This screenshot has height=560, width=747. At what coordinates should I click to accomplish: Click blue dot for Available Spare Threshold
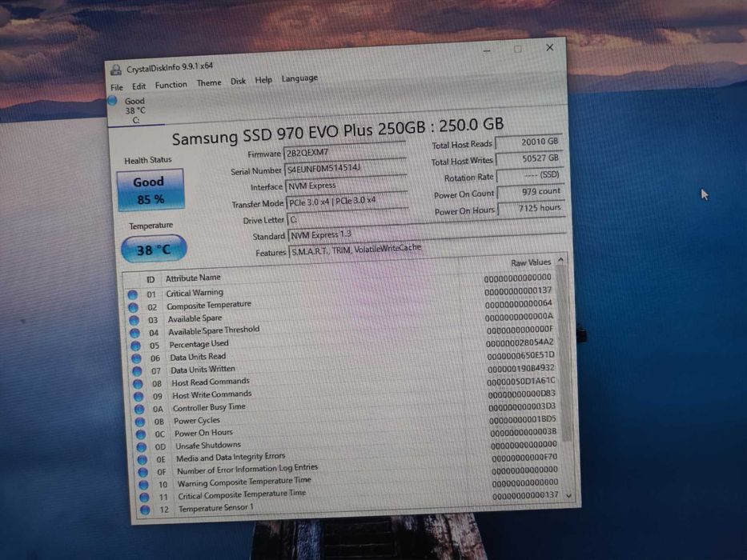[135, 333]
